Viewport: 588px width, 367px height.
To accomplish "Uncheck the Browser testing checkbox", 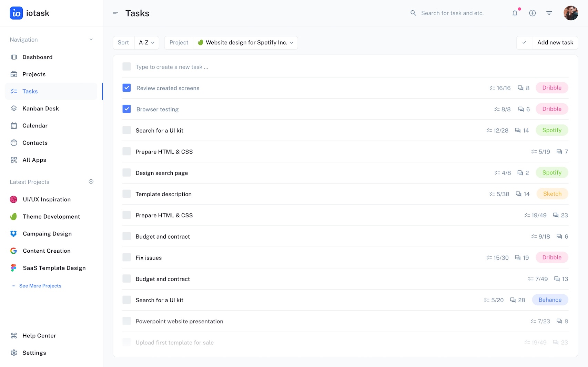I will coord(126,109).
